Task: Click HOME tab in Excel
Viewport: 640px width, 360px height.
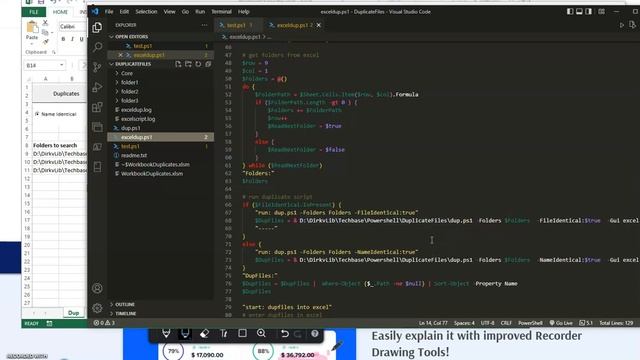Action: tap(60, 12)
